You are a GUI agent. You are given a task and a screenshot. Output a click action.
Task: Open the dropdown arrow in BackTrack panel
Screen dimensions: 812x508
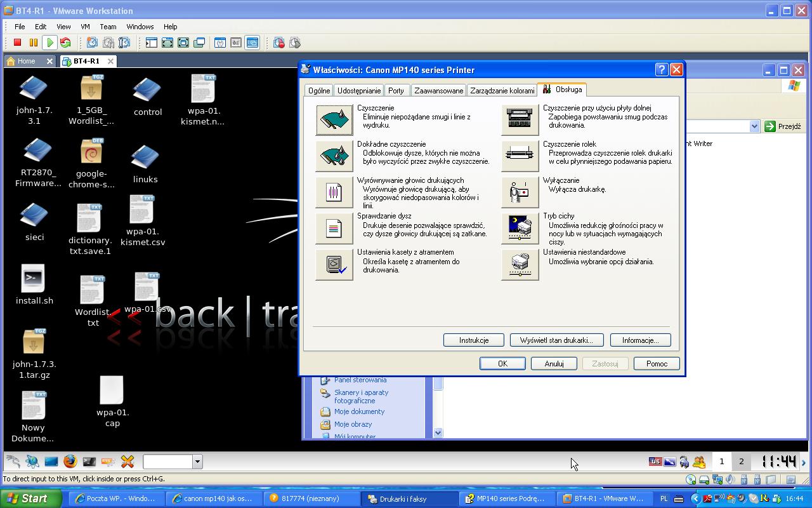click(x=197, y=462)
